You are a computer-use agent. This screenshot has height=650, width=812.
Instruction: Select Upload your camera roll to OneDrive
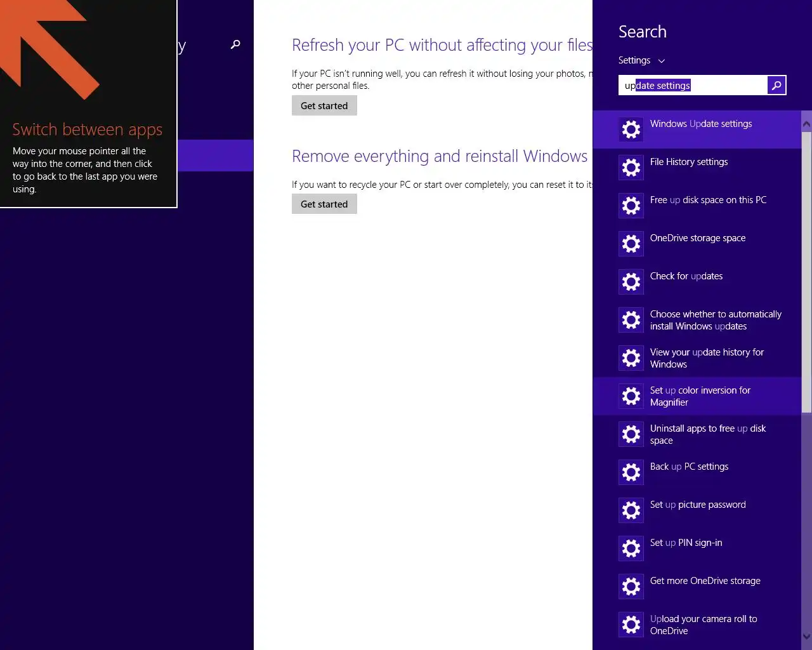coord(697,625)
